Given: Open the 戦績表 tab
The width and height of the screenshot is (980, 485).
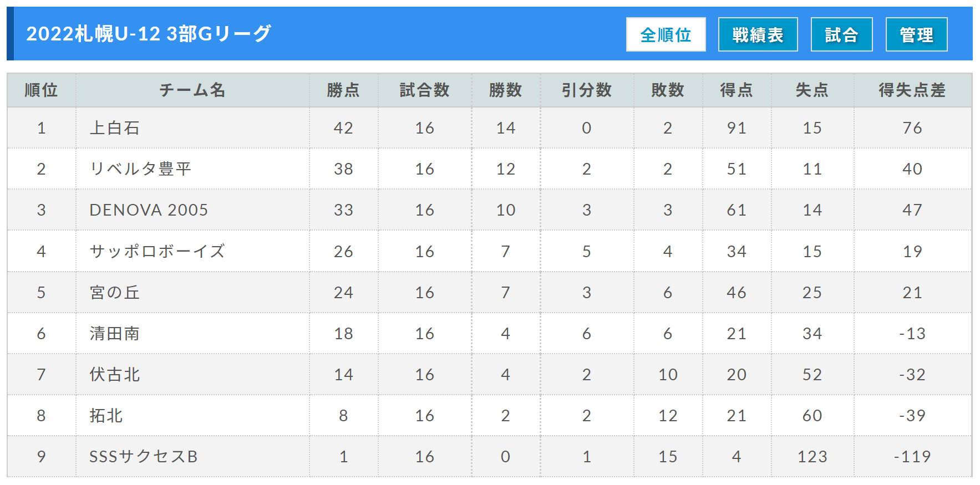Looking at the screenshot, I should click(758, 34).
